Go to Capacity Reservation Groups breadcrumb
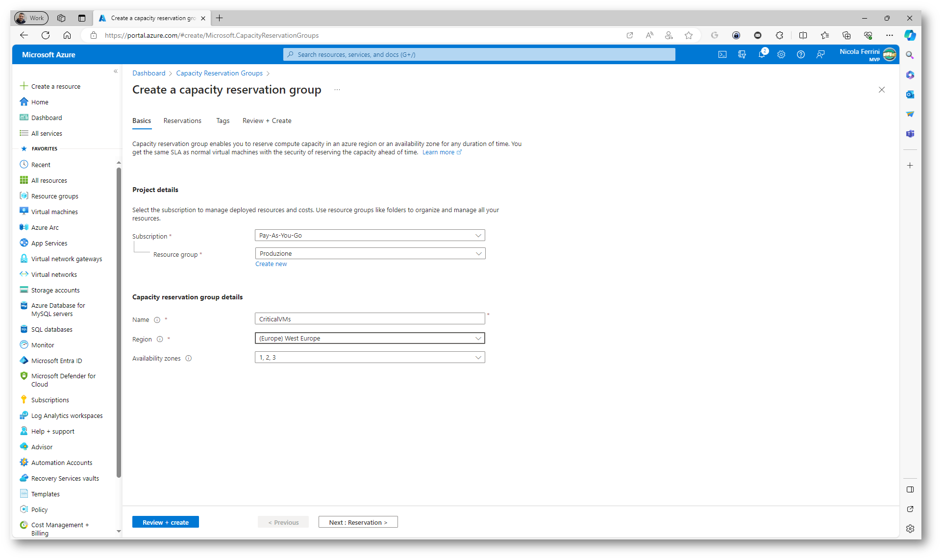The height and width of the screenshot is (560, 942). coord(219,73)
